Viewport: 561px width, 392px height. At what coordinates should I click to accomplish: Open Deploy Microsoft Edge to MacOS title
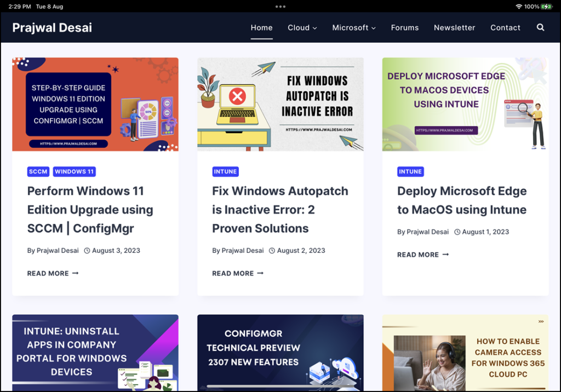pos(462,200)
